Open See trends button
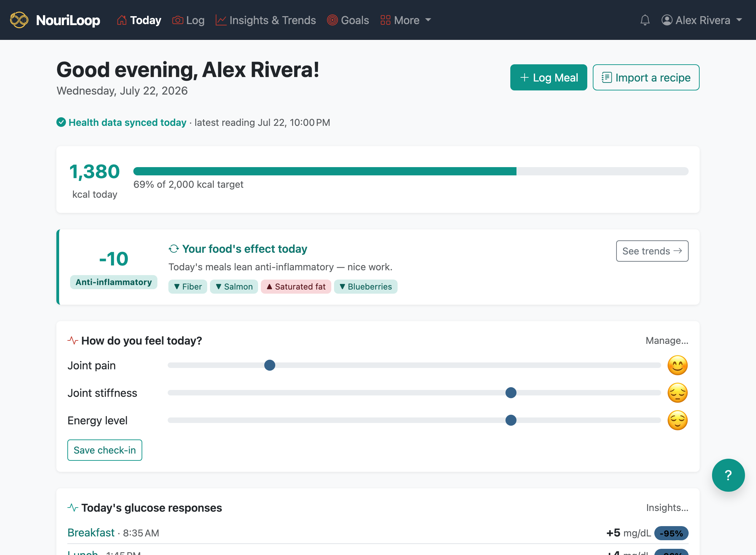756x555 pixels. coord(652,251)
